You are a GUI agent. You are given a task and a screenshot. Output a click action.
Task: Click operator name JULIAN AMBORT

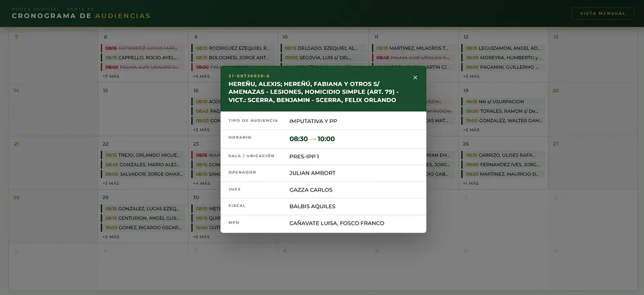[x=312, y=173]
